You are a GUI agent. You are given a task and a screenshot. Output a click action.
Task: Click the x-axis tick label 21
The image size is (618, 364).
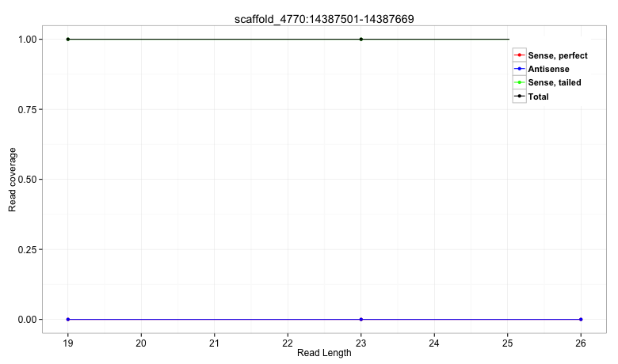215,343
